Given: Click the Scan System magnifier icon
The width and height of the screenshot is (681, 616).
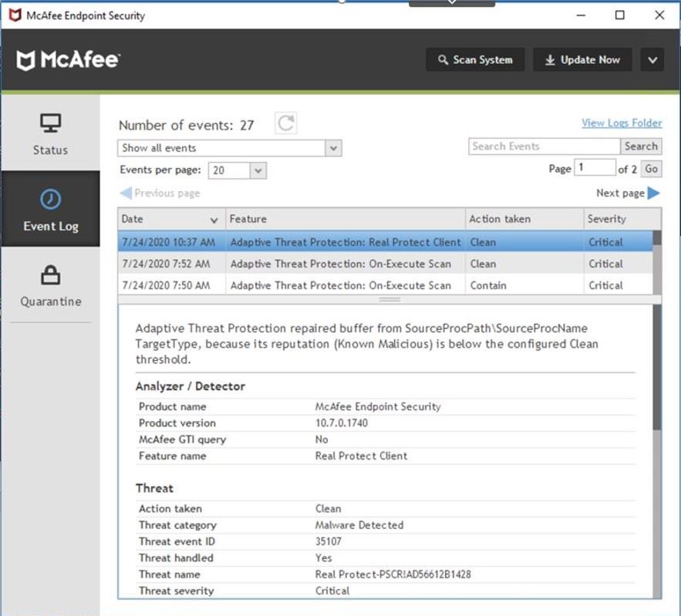Looking at the screenshot, I should (x=443, y=59).
